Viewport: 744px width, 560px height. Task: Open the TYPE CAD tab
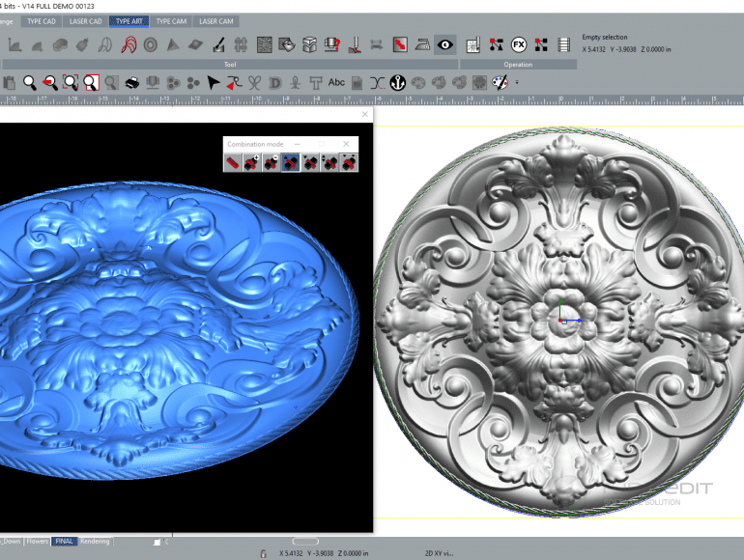coord(42,21)
